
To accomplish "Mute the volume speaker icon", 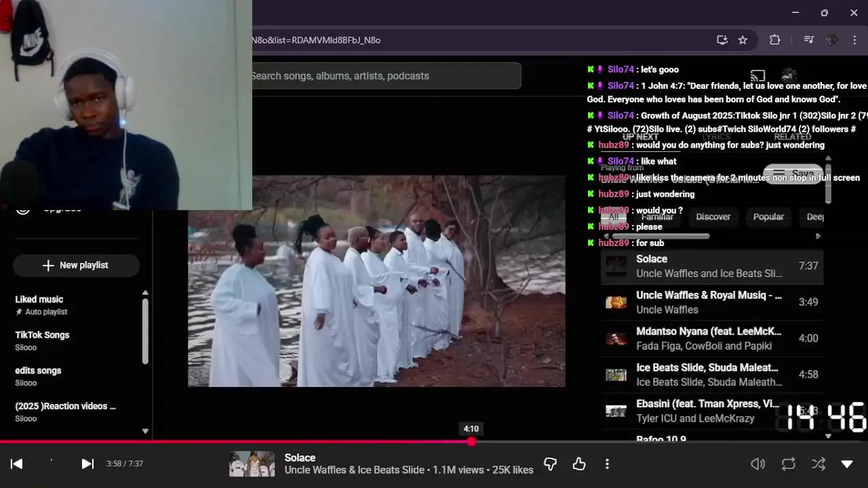I will 758,464.
